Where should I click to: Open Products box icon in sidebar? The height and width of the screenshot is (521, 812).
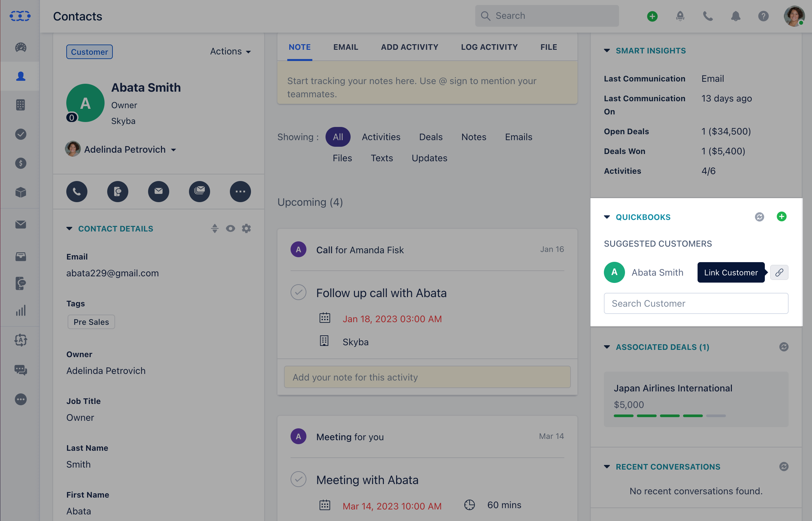coord(21,193)
